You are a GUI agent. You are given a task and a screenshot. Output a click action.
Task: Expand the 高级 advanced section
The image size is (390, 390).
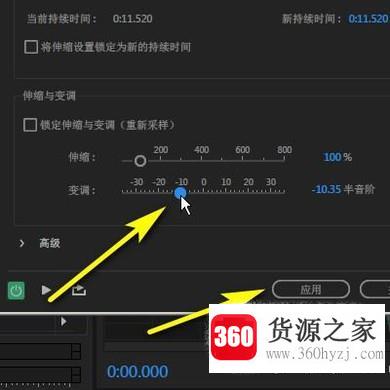click(22, 243)
